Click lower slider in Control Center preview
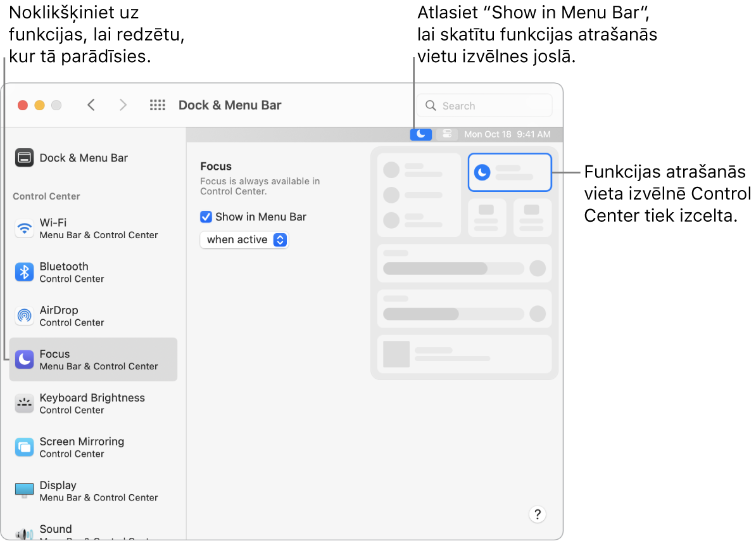756x541 pixels. click(453, 314)
